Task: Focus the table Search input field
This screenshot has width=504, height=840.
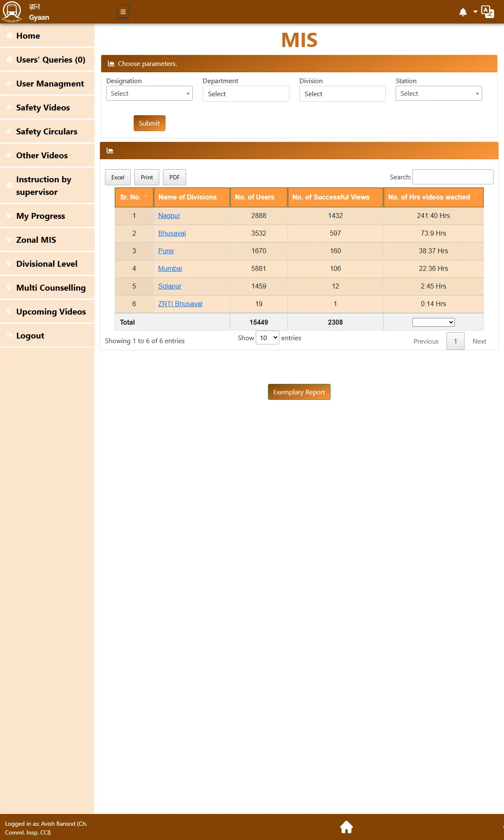Action: pyautogui.click(x=453, y=177)
